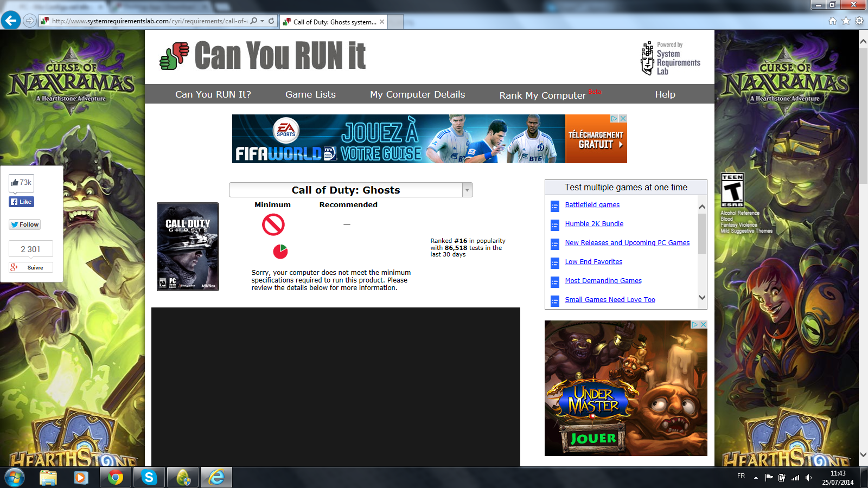868x488 pixels.
Task: Click the Facebook Like button
Action: point(22,202)
